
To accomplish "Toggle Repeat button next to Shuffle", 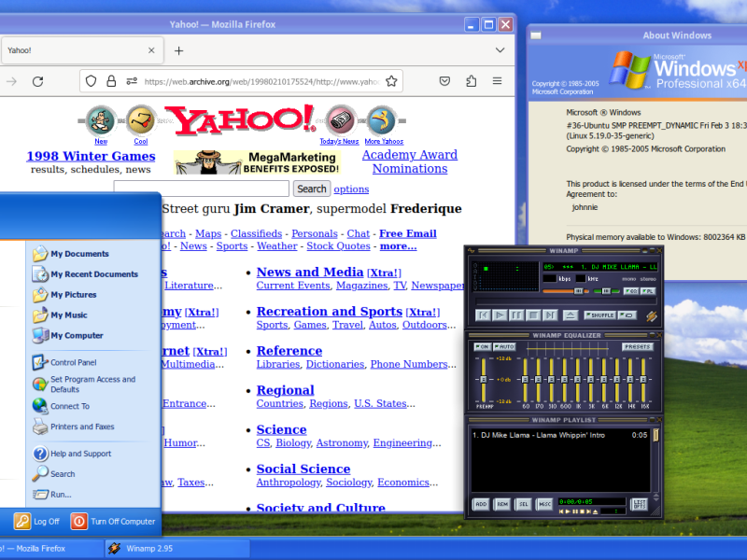I will (627, 315).
